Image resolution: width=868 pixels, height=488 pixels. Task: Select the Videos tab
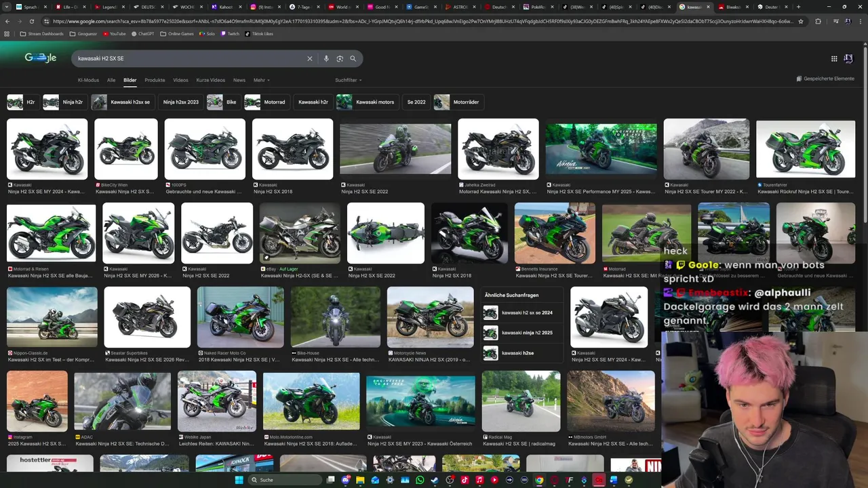point(180,80)
